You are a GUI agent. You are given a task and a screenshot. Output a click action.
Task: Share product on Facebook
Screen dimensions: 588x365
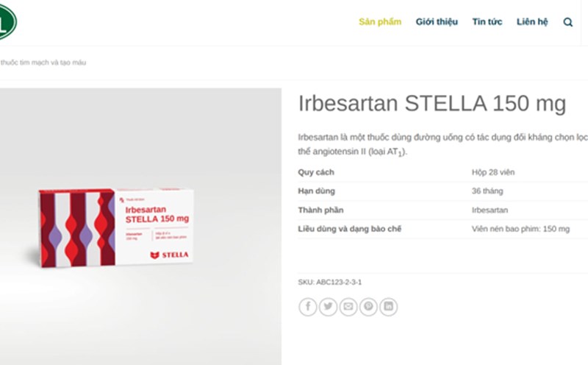[x=307, y=307]
